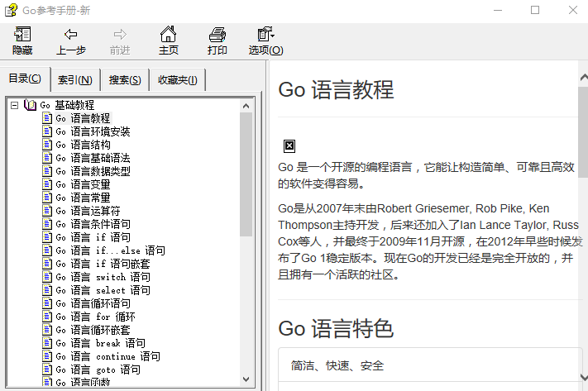Click the page icon next to Go 语言结构
588x391 pixels.
point(47,145)
